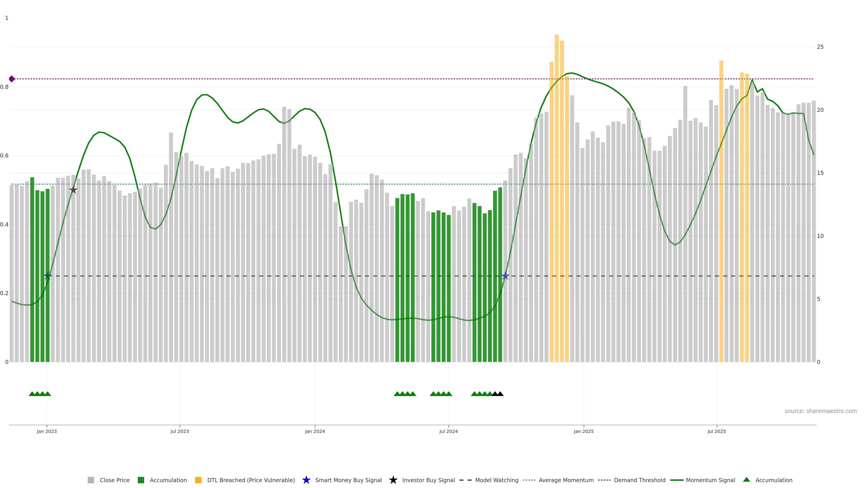Toggle DTL Breached legend entry
Image resolution: width=868 pixels, height=488 pixels.
coord(251,480)
